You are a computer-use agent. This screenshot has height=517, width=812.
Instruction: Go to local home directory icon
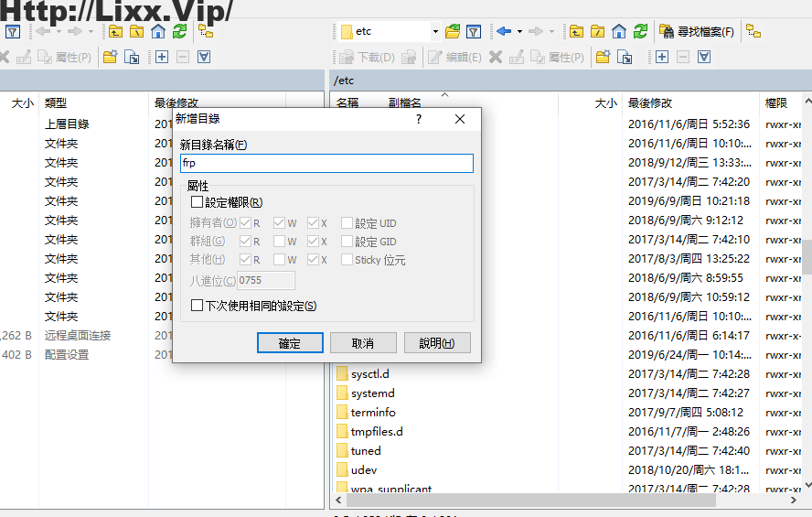pos(158,32)
